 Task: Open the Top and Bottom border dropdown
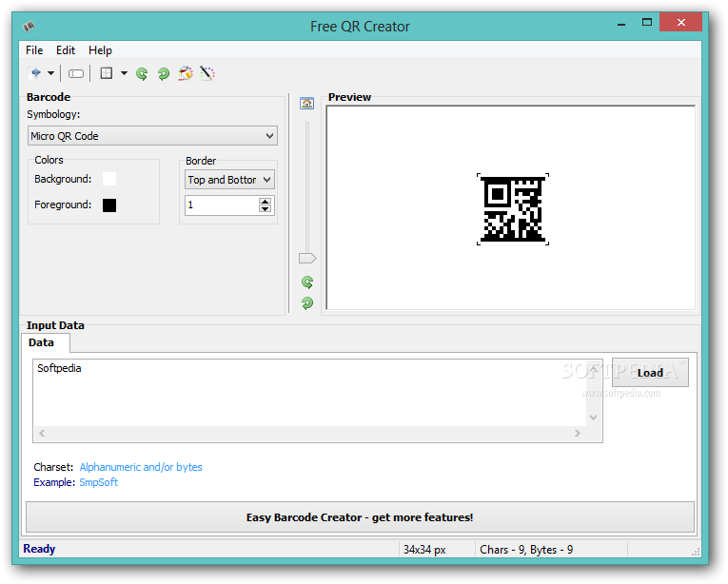coord(229,180)
